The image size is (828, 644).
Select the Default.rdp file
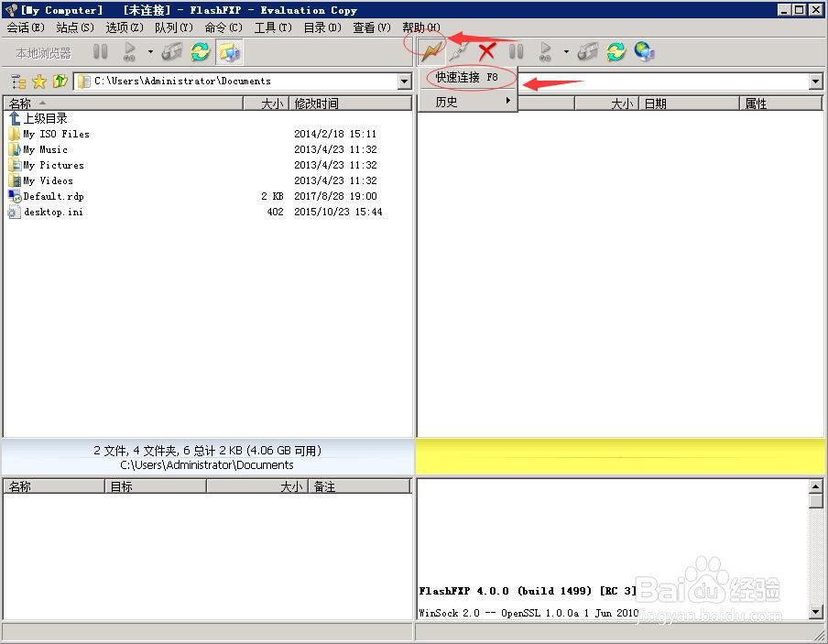point(47,197)
